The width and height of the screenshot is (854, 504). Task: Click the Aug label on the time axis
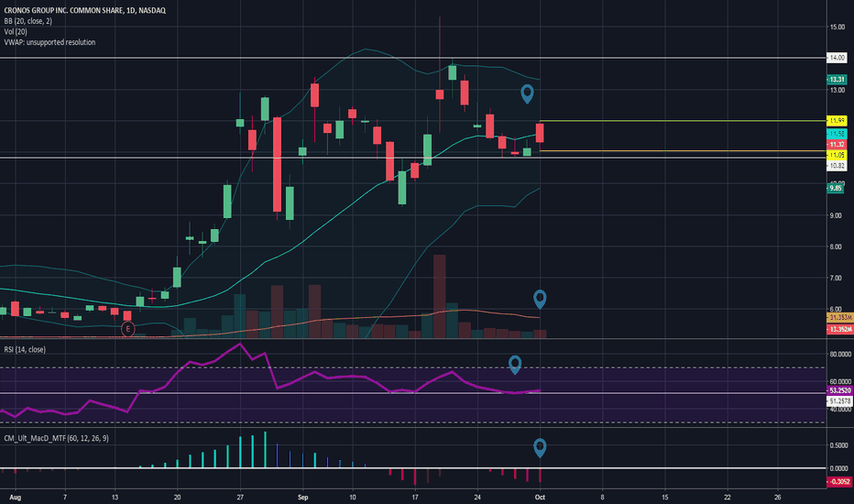[16, 497]
